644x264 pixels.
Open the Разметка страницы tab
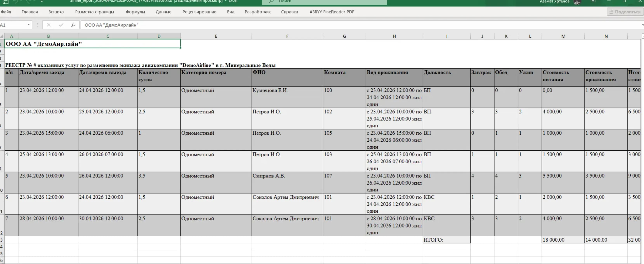pos(95,12)
